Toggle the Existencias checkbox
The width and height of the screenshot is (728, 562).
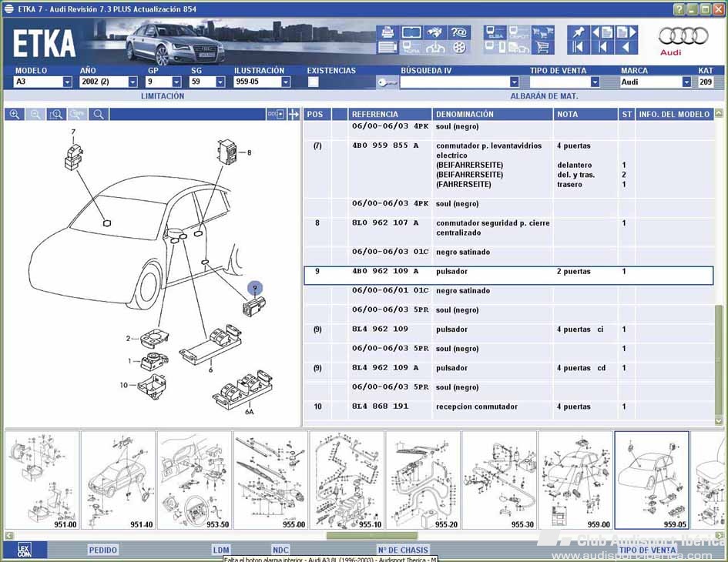314,82
